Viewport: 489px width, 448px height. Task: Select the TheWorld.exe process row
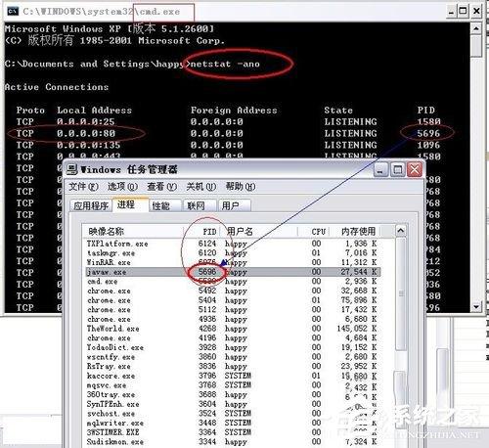pyautogui.click(x=232, y=329)
